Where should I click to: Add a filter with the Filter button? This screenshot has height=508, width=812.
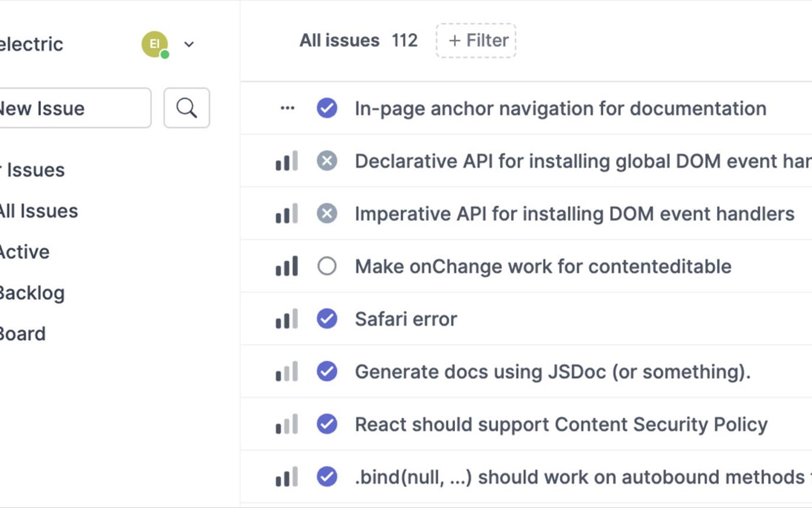tap(476, 41)
